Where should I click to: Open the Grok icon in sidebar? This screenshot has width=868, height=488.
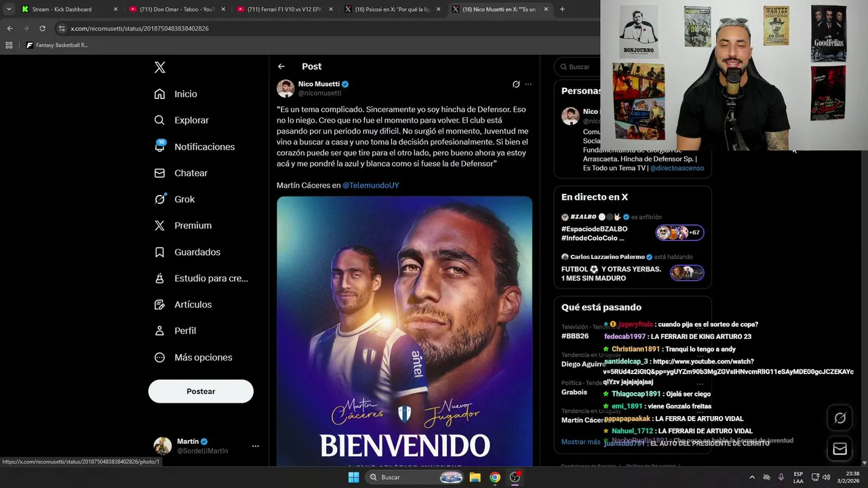point(159,199)
